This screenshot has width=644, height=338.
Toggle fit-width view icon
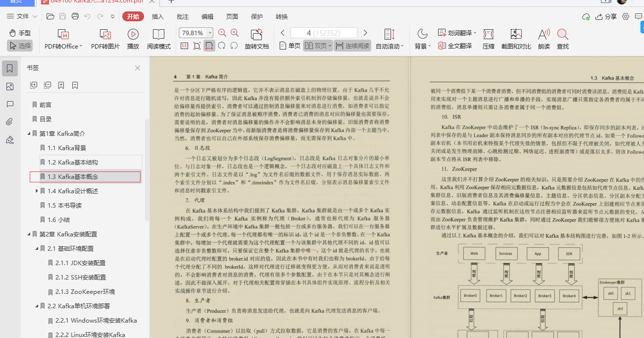[x=209, y=46]
